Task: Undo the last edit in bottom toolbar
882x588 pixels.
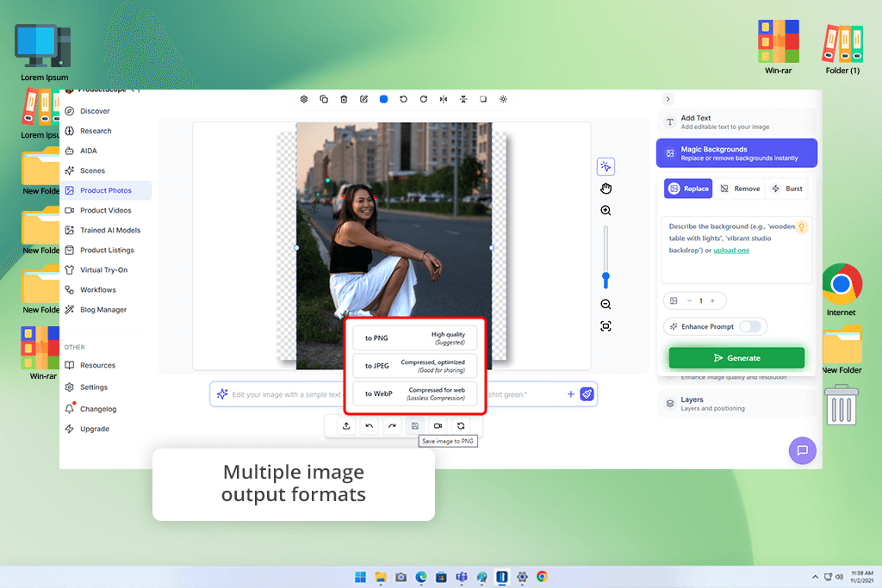Action: [369, 425]
